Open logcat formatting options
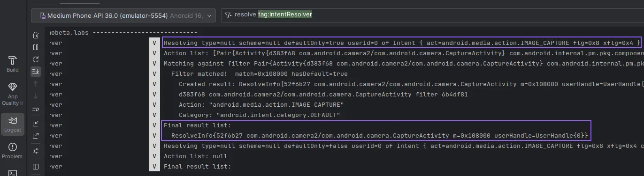Image resolution: width=644 pixels, height=176 pixels. (x=36, y=151)
